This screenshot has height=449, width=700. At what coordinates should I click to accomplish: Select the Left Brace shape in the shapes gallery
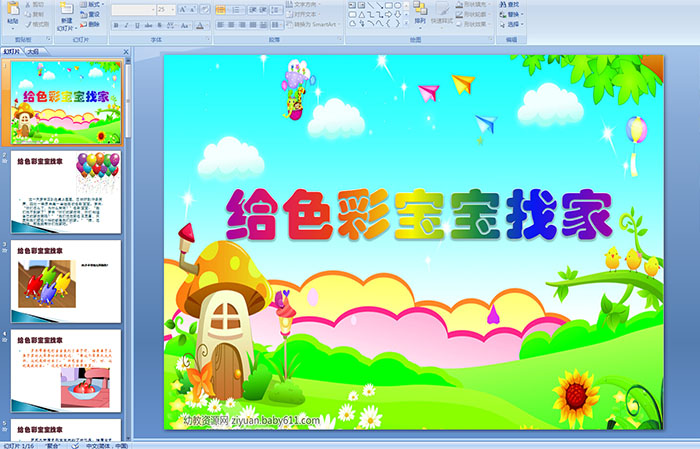388,24
